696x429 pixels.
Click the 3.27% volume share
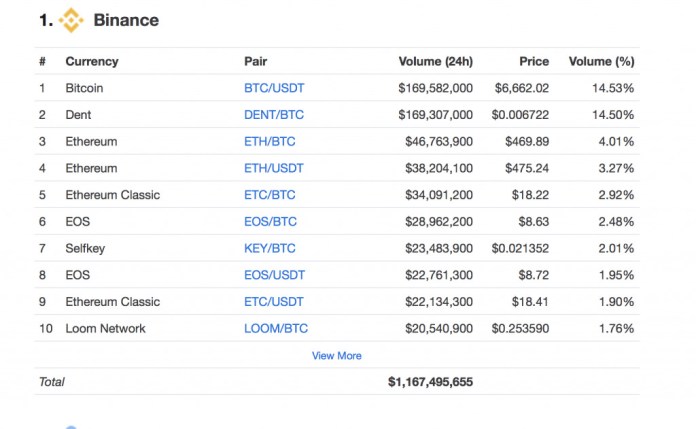[x=616, y=168]
